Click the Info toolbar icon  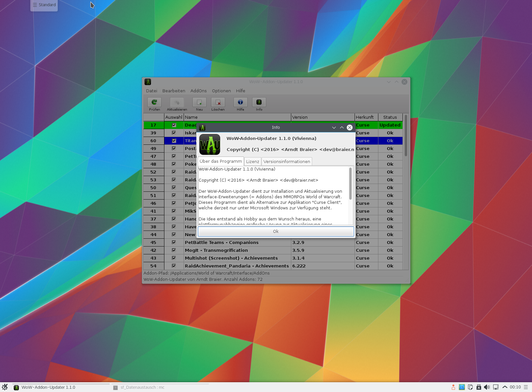pos(259,102)
